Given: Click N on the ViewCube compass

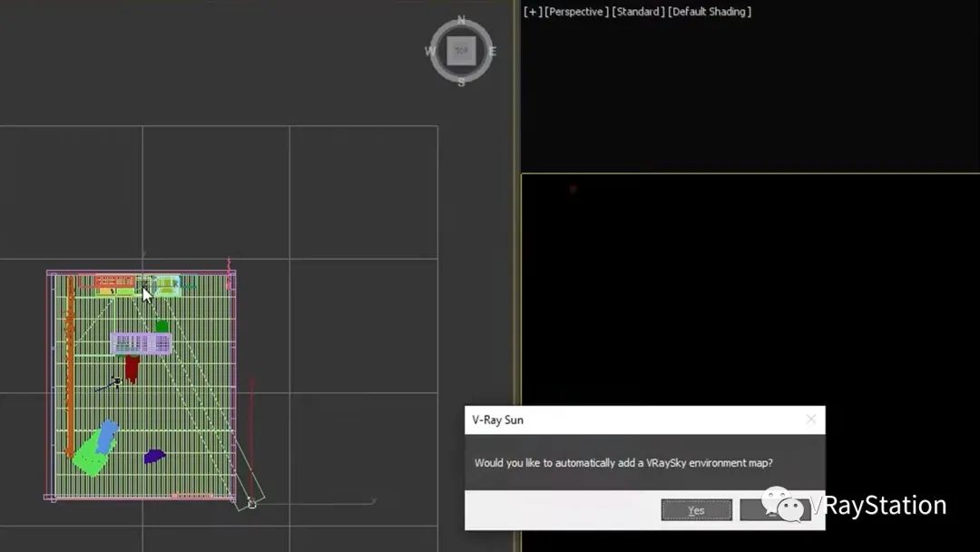Looking at the screenshot, I should pos(461,20).
